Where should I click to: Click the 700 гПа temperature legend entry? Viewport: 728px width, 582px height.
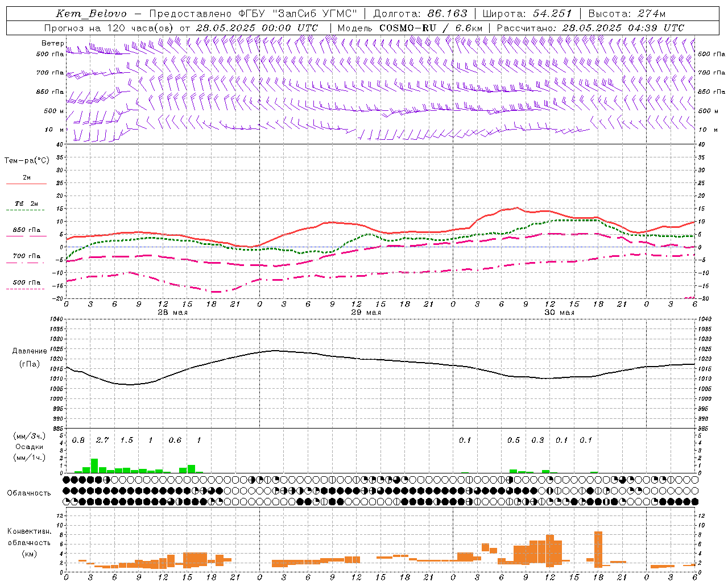click(x=27, y=256)
